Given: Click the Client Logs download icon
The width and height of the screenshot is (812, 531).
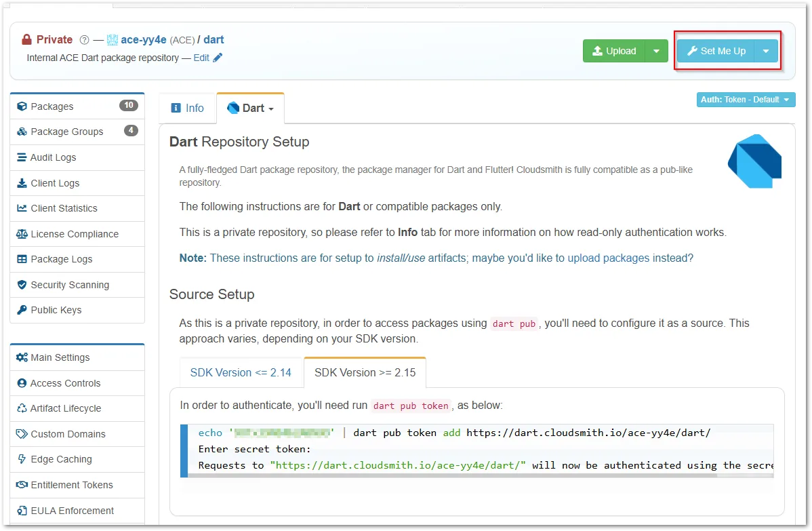Looking at the screenshot, I should (22, 183).
